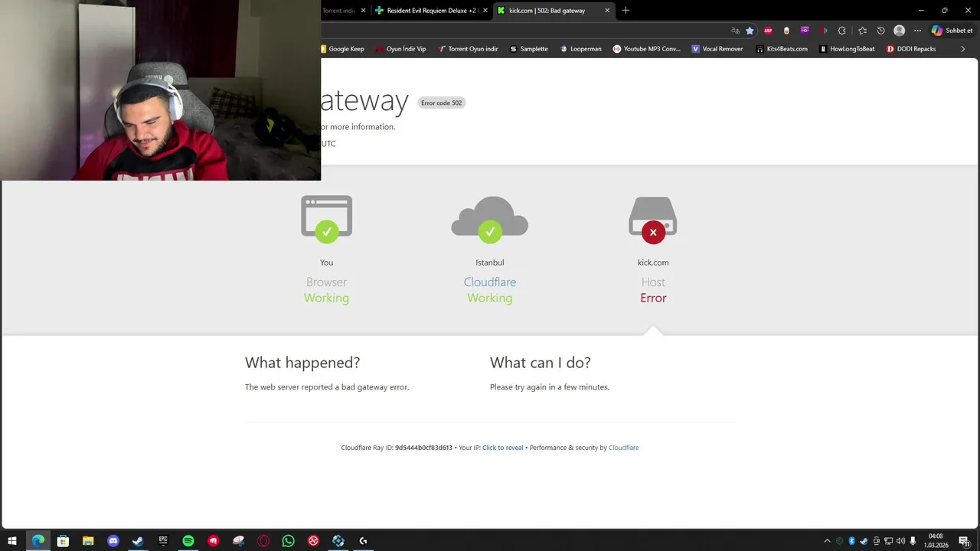Image resolution: width=980 pixels, height=551 pixels.
Task: Open the Youtube MP3 Converter bookmark
Action: coord(646,49)
